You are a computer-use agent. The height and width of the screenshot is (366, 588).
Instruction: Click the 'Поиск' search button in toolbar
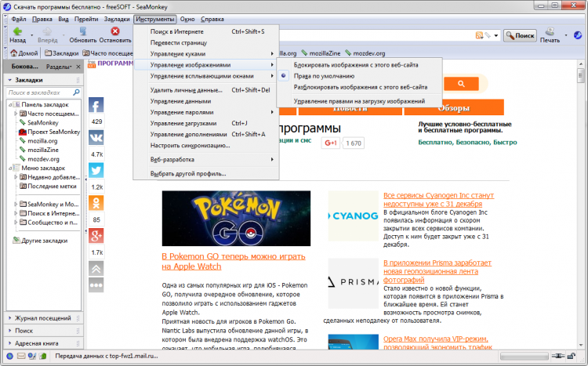click(x=520, y=35)
